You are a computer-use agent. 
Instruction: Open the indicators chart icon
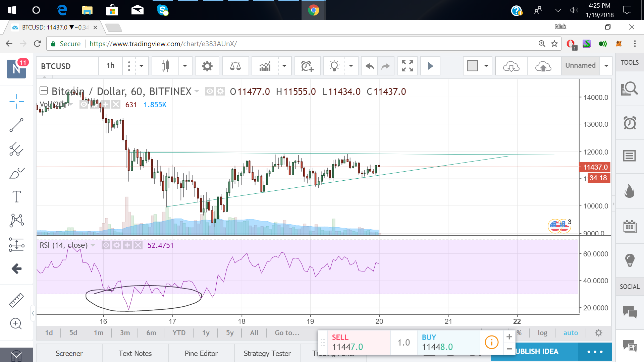pos(265,66)
